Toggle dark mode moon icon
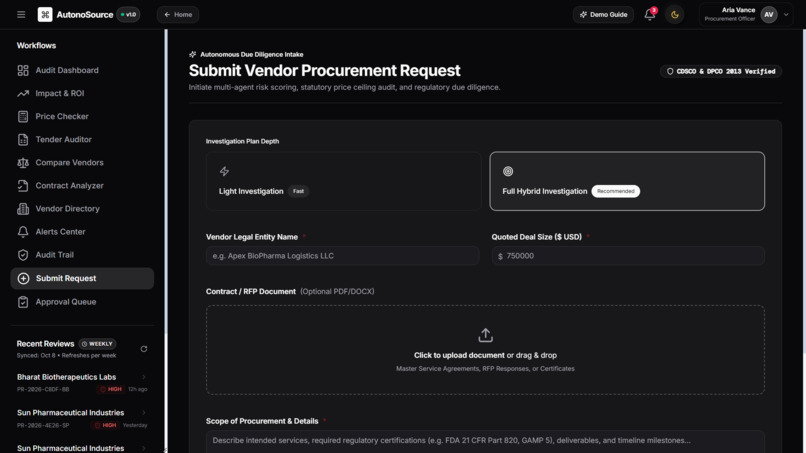This screenshot has height=453, width=806. point(674,14)
